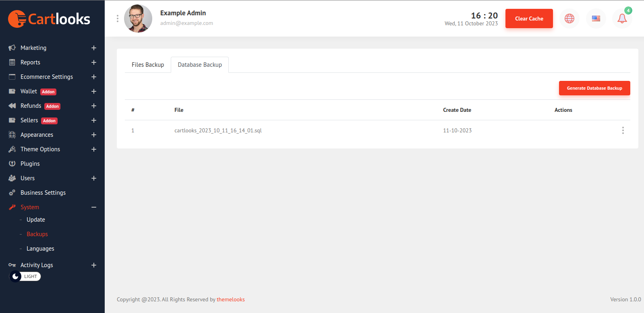Viewport: 644px width, 313px height.
Task: Collapse the System menu section
Action: [x=94, y=207]
